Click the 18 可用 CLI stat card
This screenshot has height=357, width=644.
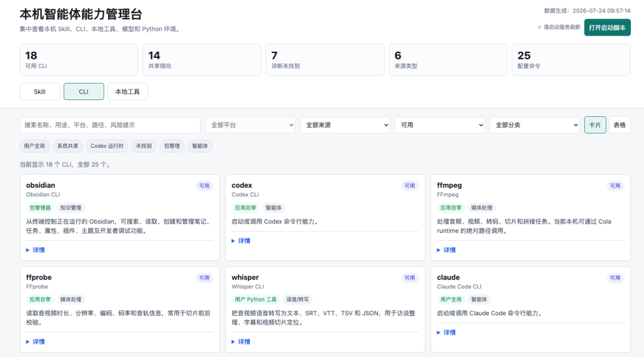pyautogui.click(x=79, y=60)
